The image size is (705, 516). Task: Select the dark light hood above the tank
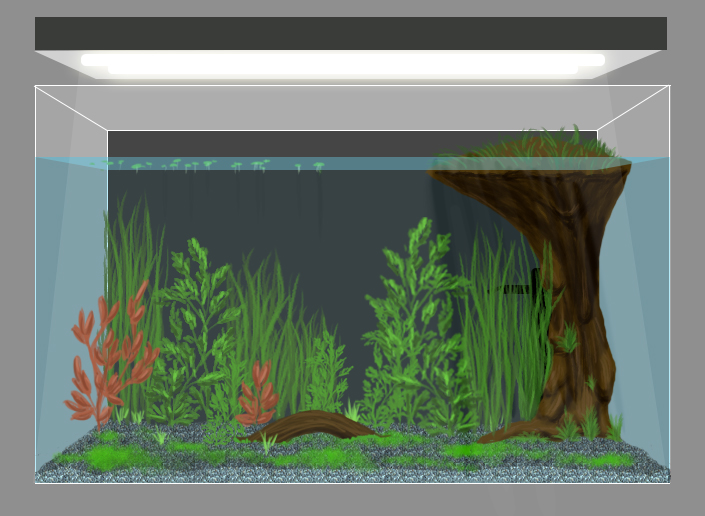pos(350,32)
